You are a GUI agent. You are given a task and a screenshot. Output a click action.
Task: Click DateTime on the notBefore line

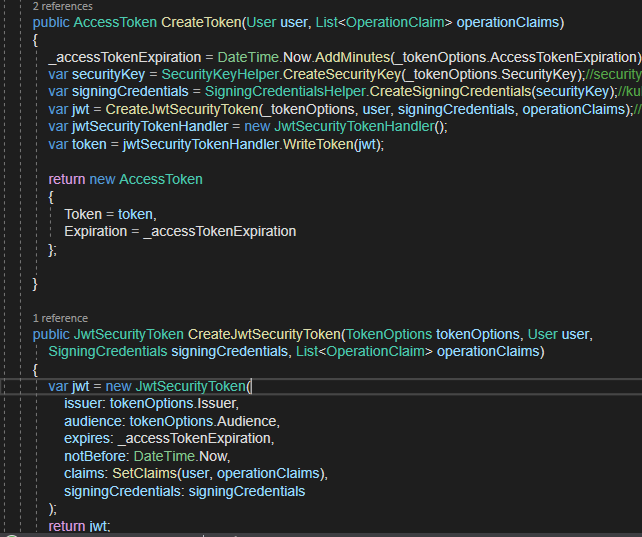[164, 456]
